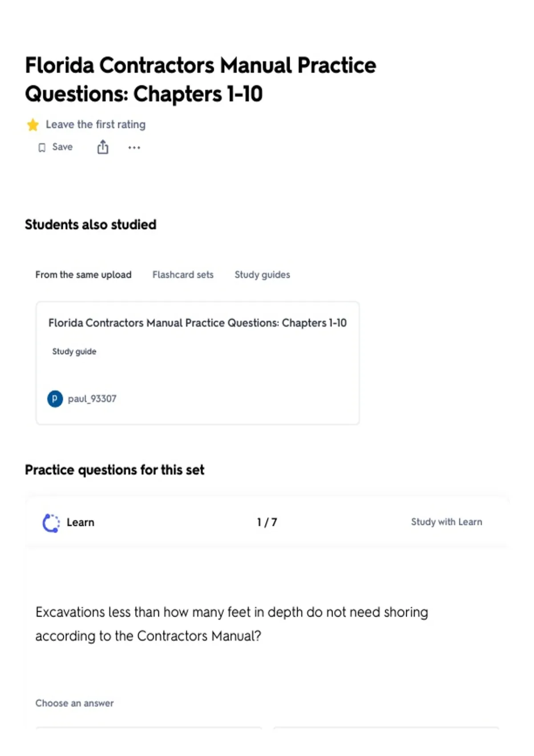Open the three-dots more options menu
534x756 pixels.
click(x=134, y=148)
